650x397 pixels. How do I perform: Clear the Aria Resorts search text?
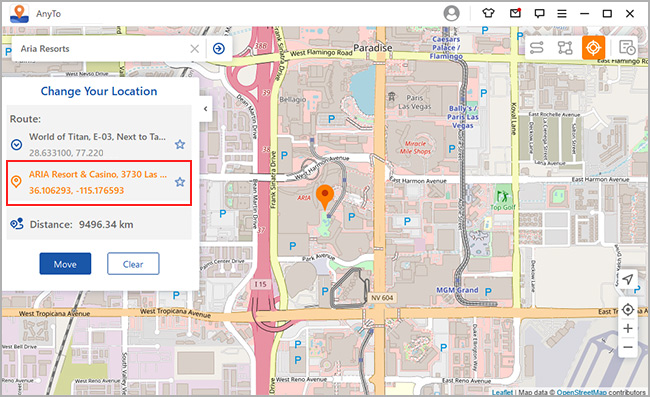[194, 49]
